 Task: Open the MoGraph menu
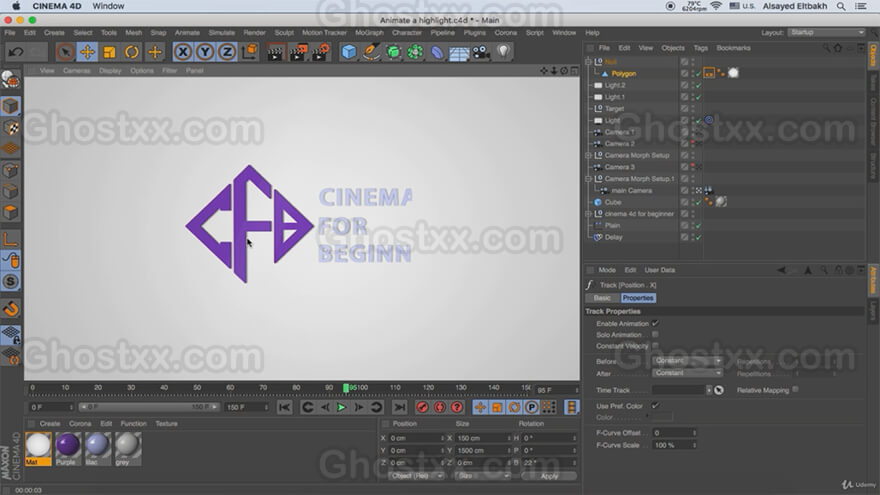tap(369, 33)
